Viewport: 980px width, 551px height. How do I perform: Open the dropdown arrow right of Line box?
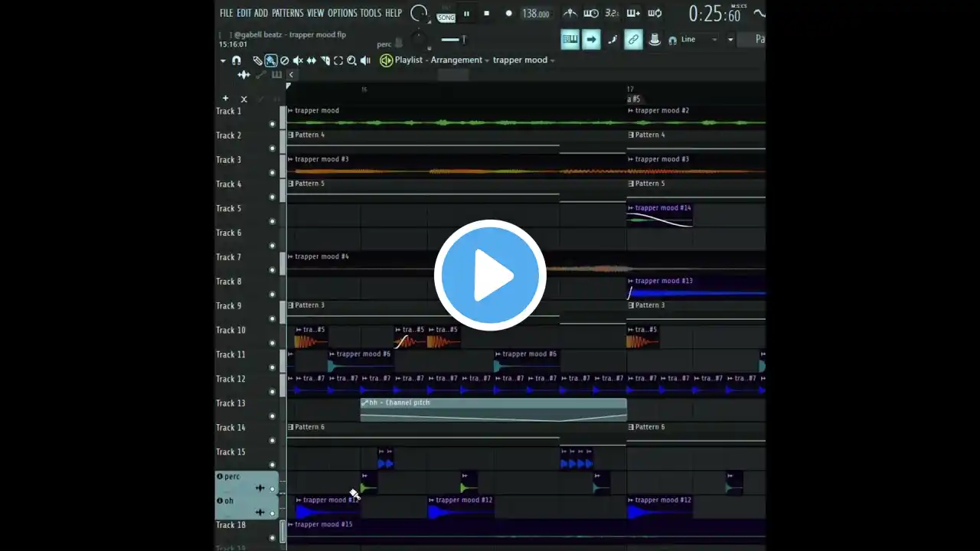[x=730, y=40]
